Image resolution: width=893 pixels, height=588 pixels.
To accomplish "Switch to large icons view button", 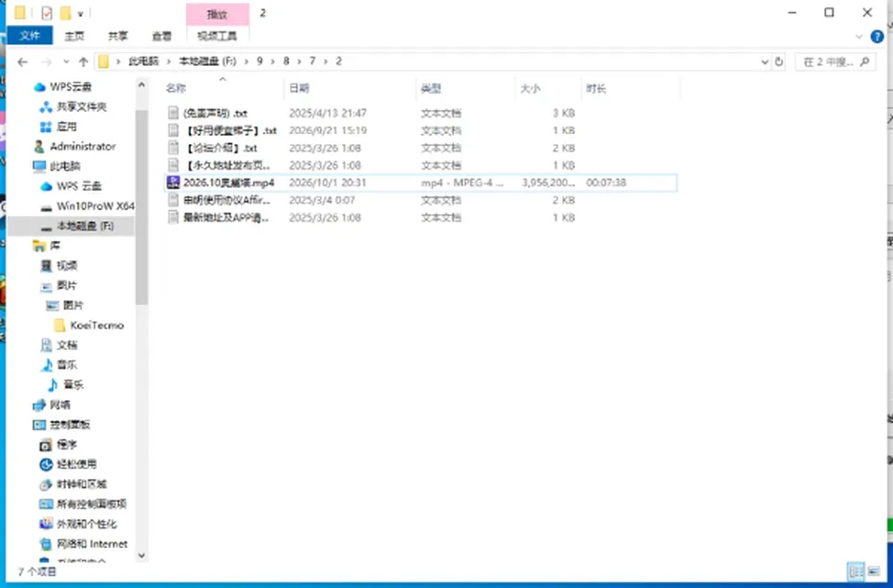I will pos(874,571).
